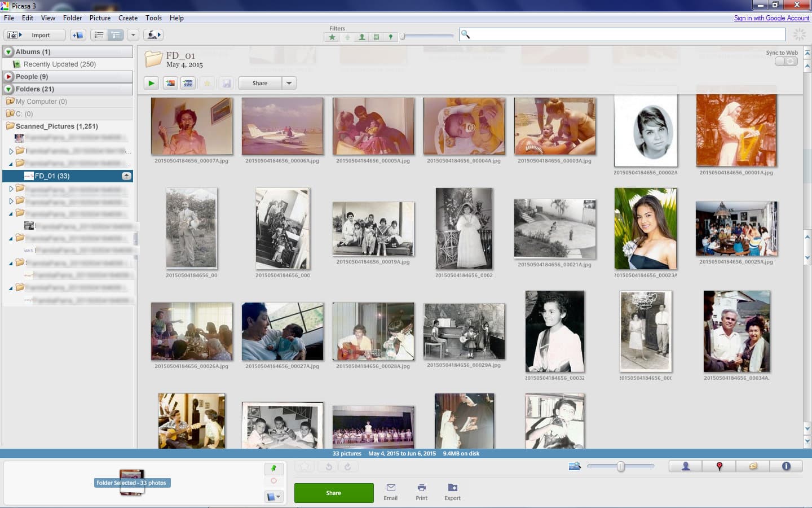Show photo information panel

click(785, 466)
